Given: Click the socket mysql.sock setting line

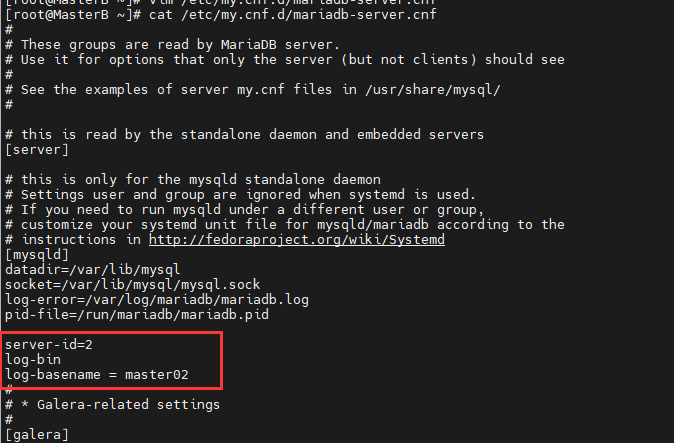Looking at the screenshot, I should point(132,284).
